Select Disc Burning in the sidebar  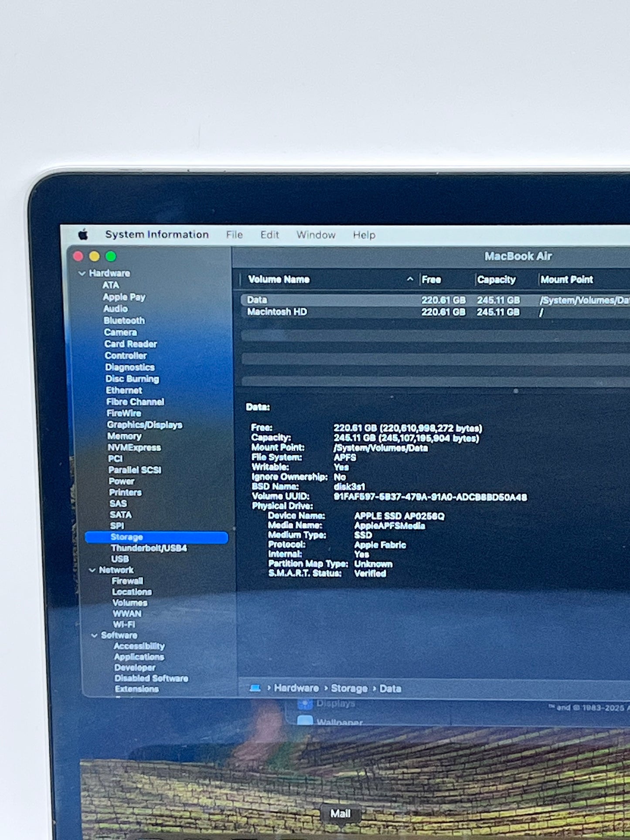(x=132, y=379)
